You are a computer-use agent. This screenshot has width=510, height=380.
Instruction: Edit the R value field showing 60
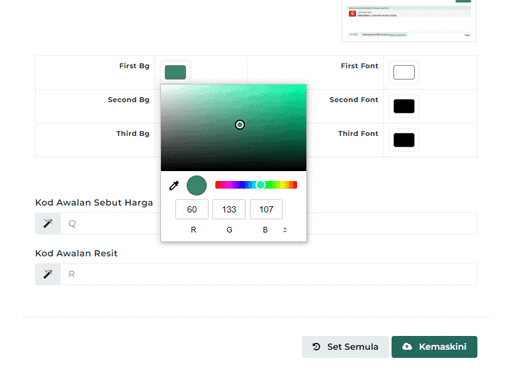tap(192, 209)
